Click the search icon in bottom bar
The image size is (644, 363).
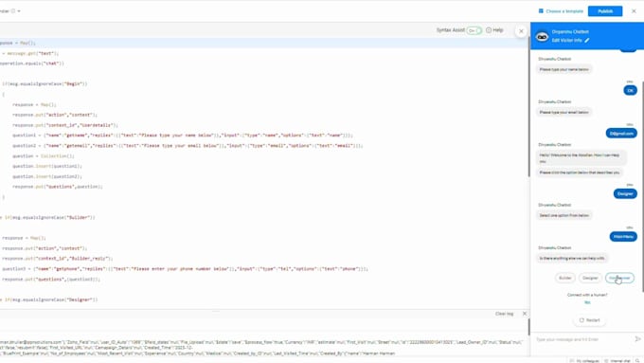point(637,360)
